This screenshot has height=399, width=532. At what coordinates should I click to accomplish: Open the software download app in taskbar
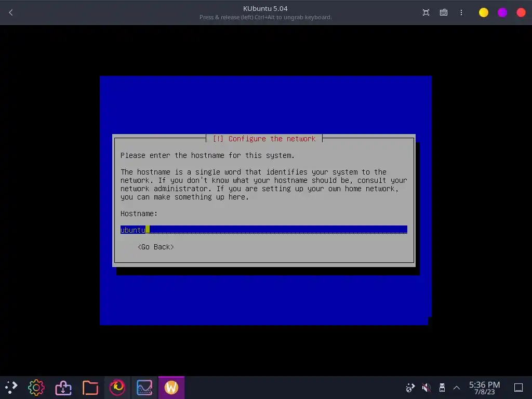[x=63, y=388]
